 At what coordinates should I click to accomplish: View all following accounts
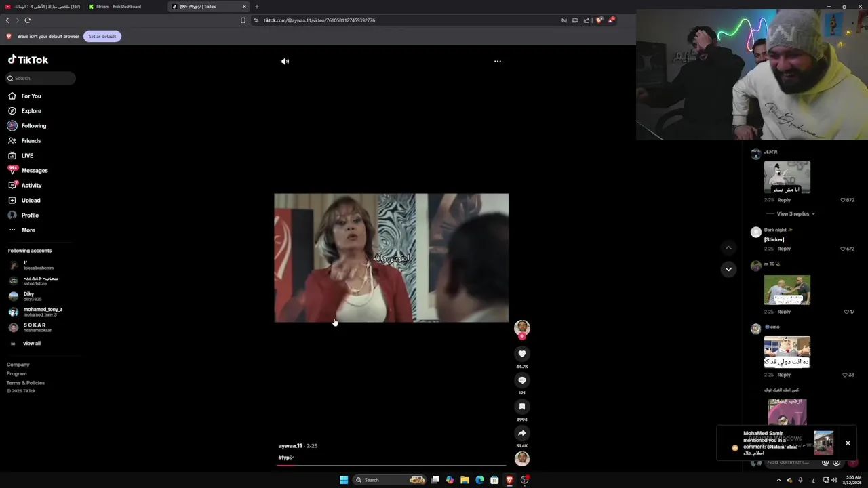click(31, 344)
